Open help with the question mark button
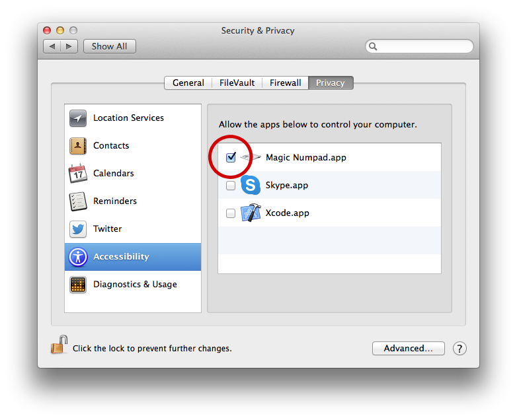Image resolution: width=517 pixels, height=420 pixels. [x=459, y=349]
